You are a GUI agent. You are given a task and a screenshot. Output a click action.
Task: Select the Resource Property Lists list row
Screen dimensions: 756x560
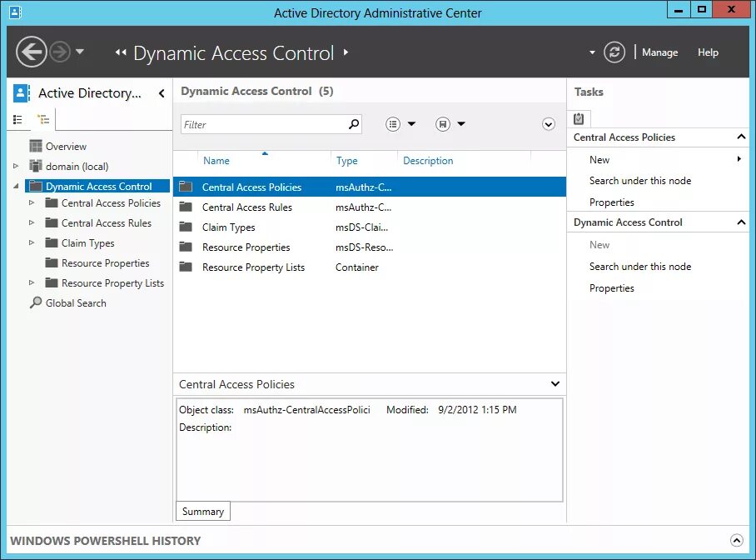[370, 267]
